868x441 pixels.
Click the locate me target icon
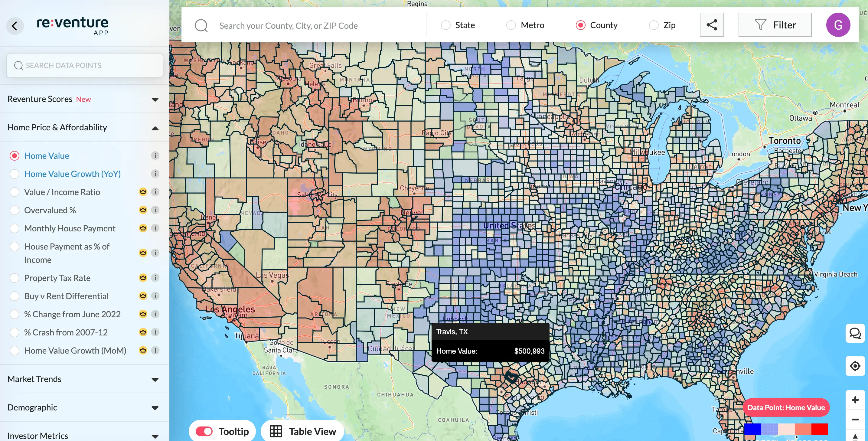[x=855, y=366]
